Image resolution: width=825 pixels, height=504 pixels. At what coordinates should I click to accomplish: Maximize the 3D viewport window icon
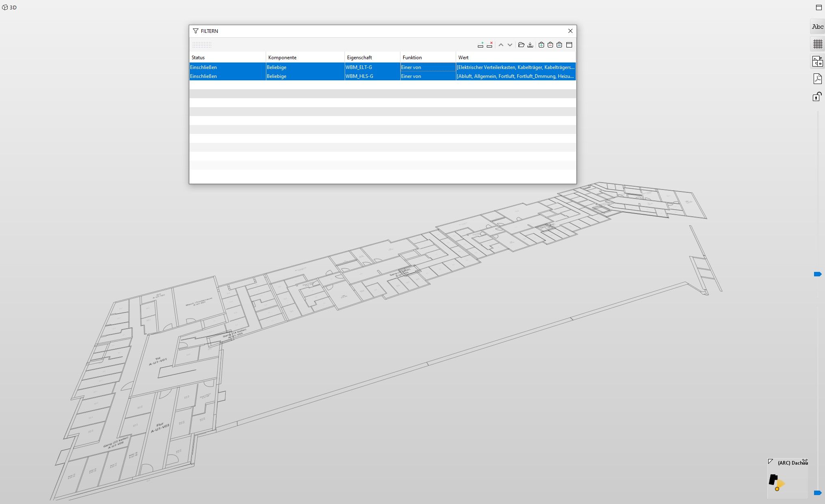pos(819,7)
